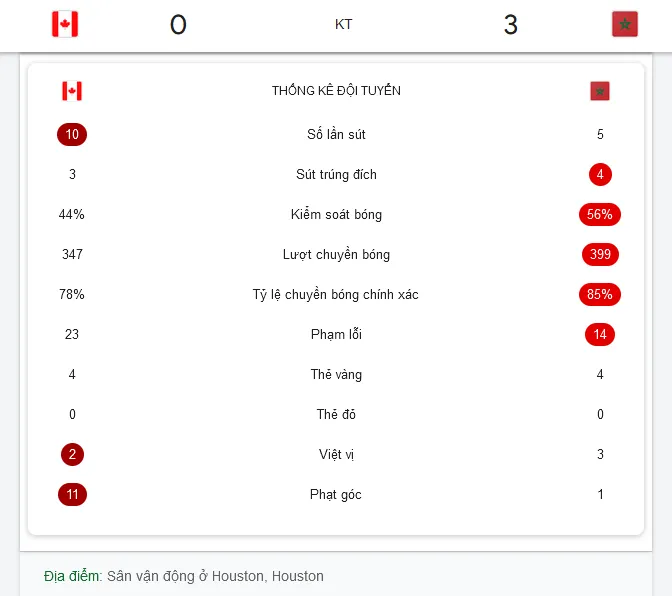Click the THỐNG KÊ ĐỘI TUYỂN heading
The width and height of the screenshot is (672, 596).
[336, 91]
